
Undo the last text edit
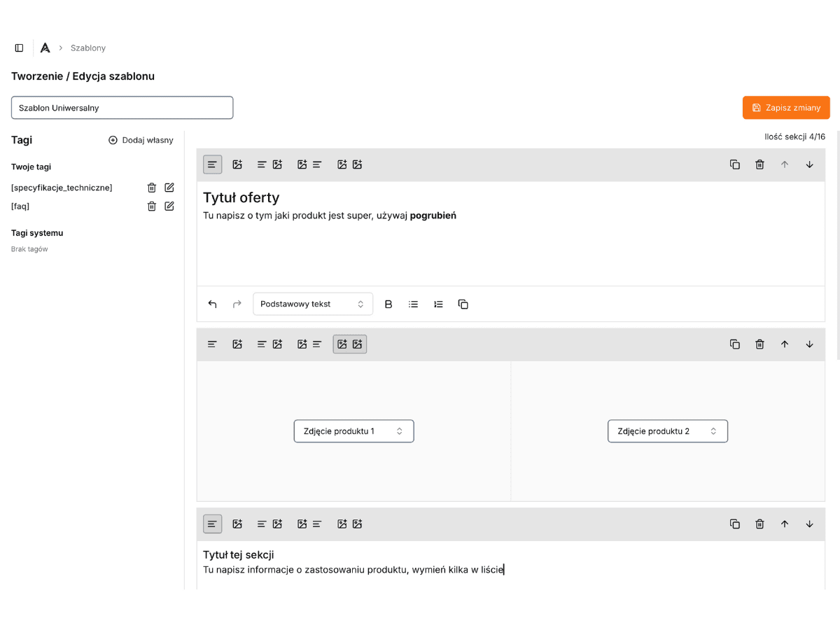[x=213, y=304]
